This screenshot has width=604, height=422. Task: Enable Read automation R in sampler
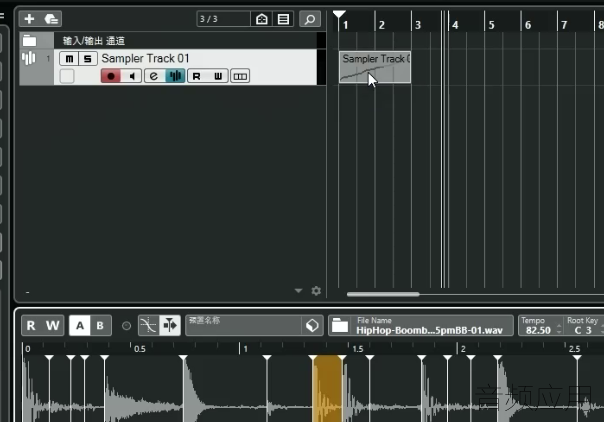click(31, 326)
